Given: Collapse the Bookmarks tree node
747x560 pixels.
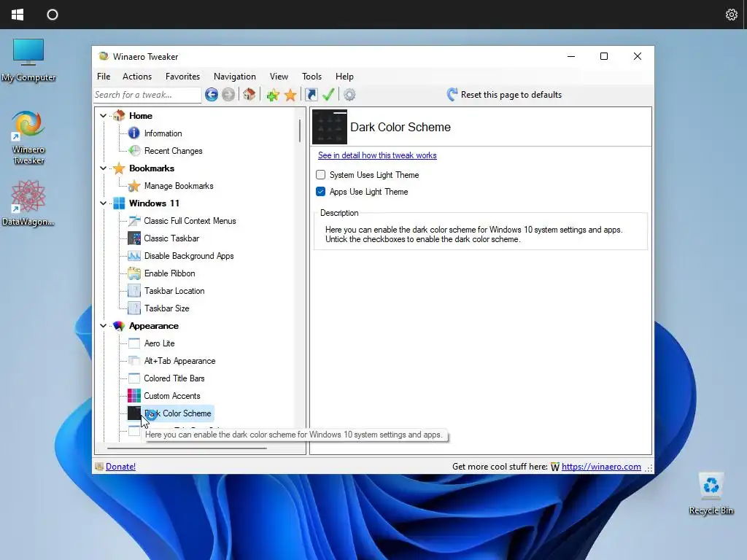Looking at the screenshot, I should coord(103,168).
